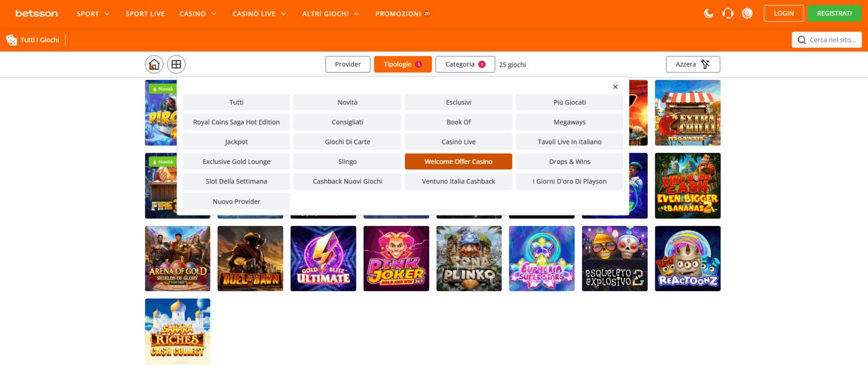Open Sahara Riches Cash Collect game
The image size is (868, 366).
pyautogui.click(x=177, y=331)
